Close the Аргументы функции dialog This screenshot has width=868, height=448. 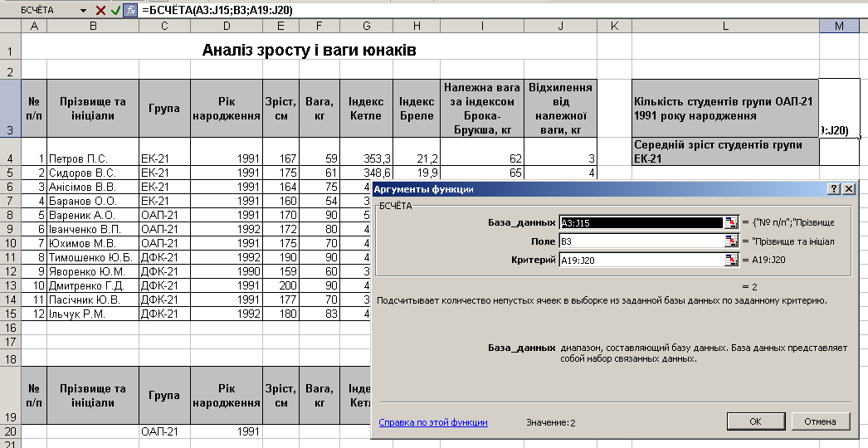click(x=849, y=189)
